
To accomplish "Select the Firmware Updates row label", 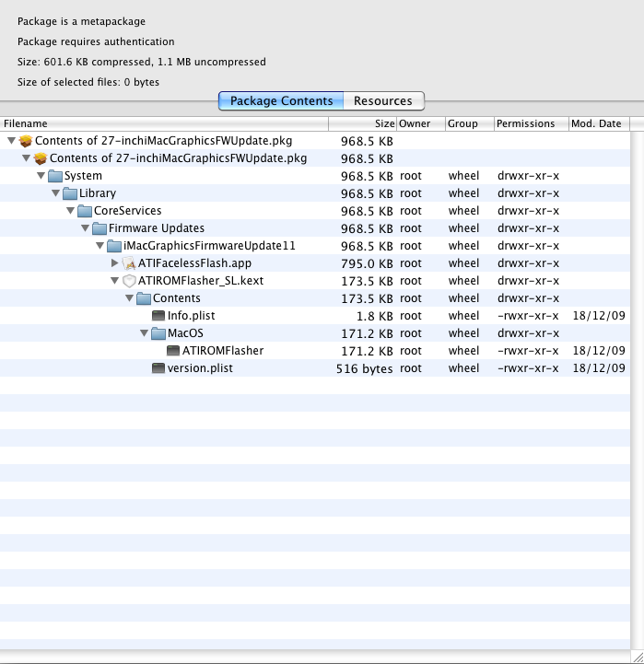I will 157,228.
